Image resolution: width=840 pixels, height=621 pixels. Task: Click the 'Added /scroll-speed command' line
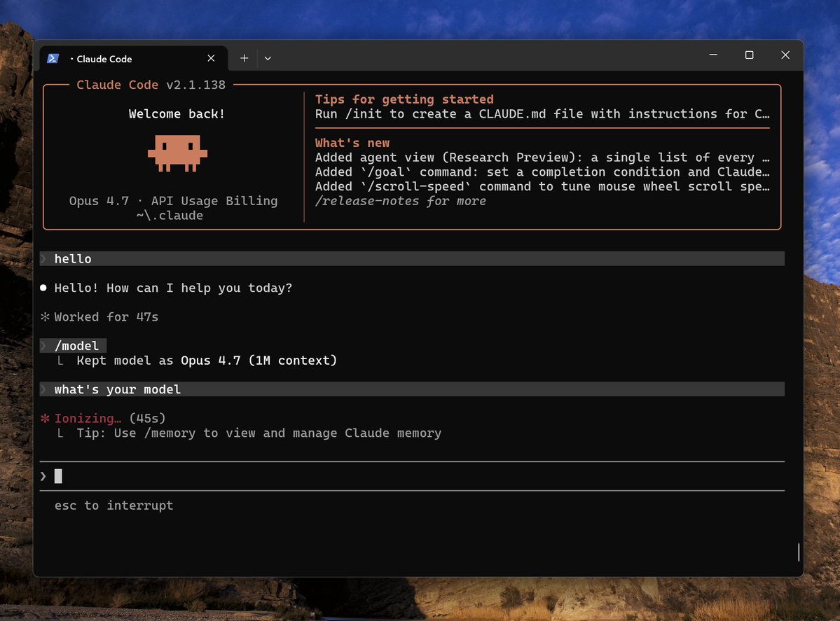[x=542, y=186]
